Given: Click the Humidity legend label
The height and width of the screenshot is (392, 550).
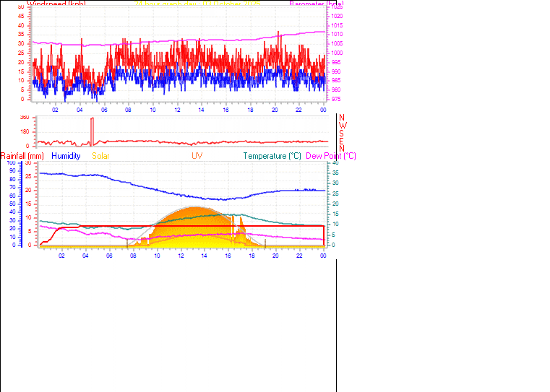Looking at the screenshot, I should 66,156.
